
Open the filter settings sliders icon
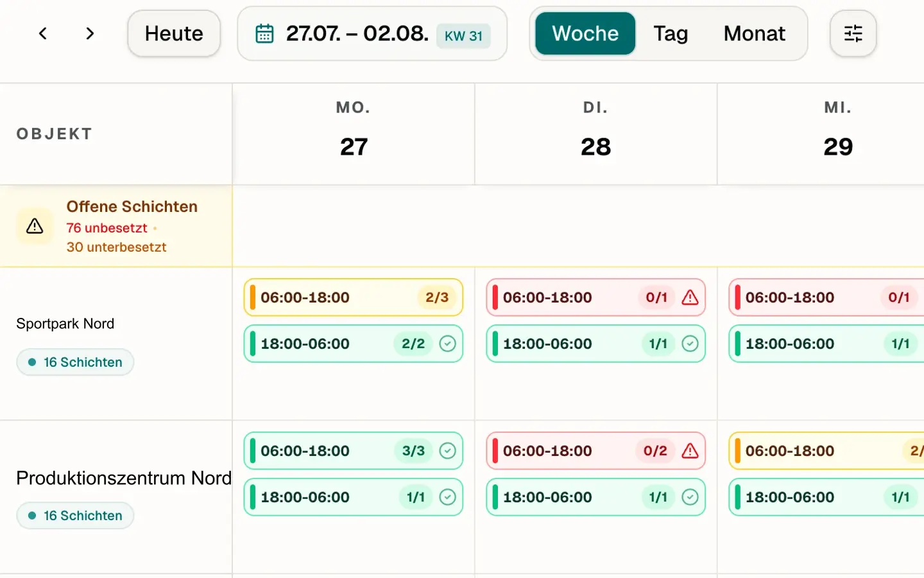click(853, 33)
